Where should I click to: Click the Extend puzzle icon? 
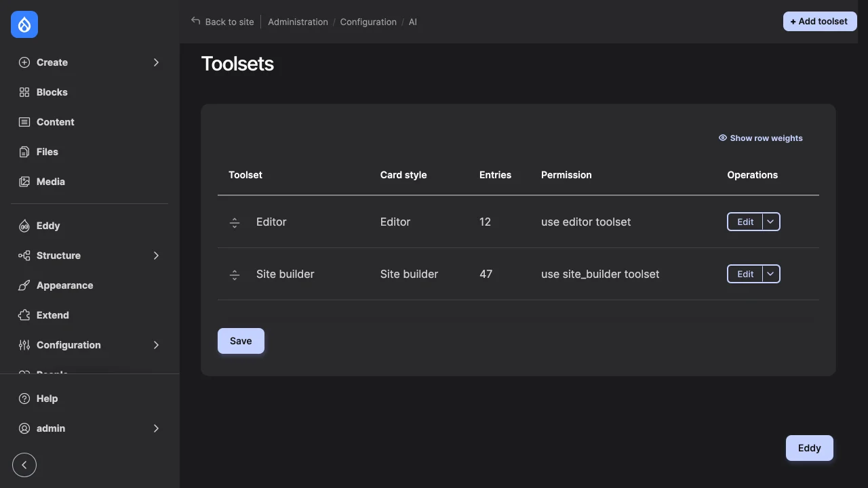pos(24,315)
